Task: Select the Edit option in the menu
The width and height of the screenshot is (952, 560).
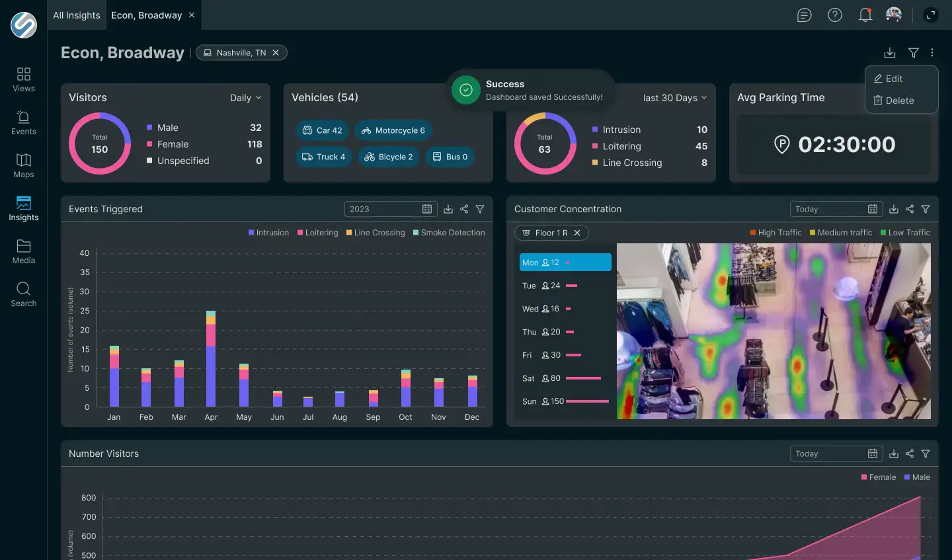Action: point(893,78)
